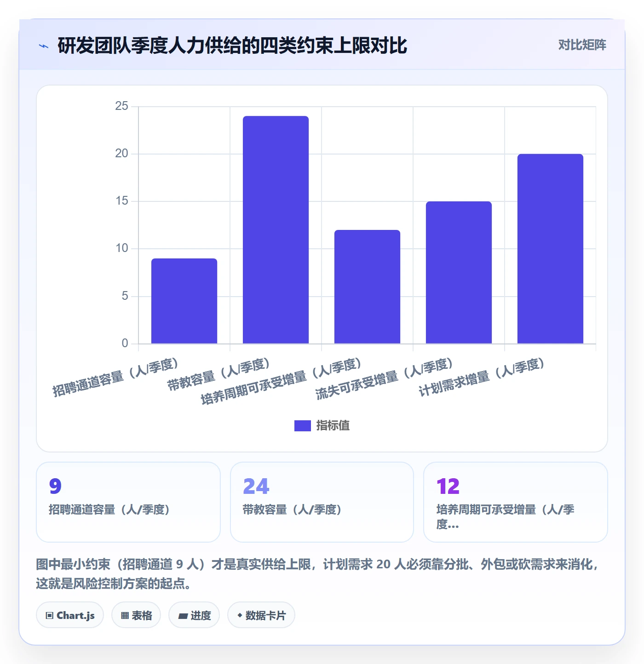
Task: Click the diamond icon in 数据卡片 tag
Action: pos(240,615)
